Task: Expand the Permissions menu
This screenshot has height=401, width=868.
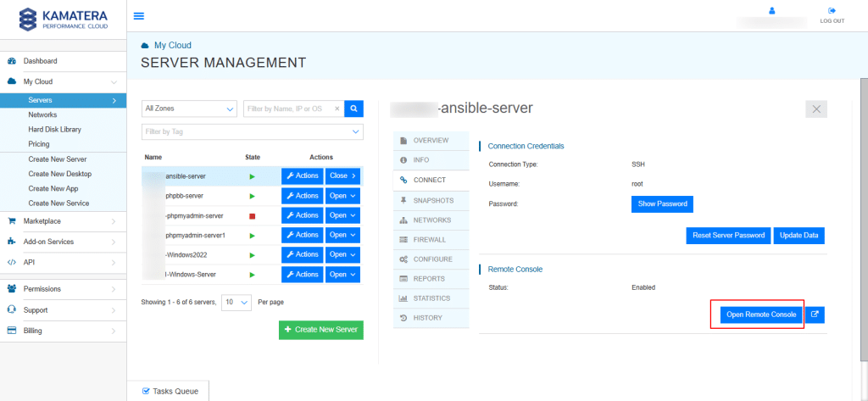Action: 63,289
